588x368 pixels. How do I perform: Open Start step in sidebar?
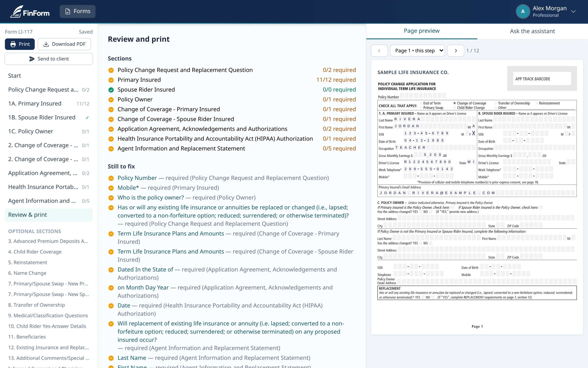point(49,76)
